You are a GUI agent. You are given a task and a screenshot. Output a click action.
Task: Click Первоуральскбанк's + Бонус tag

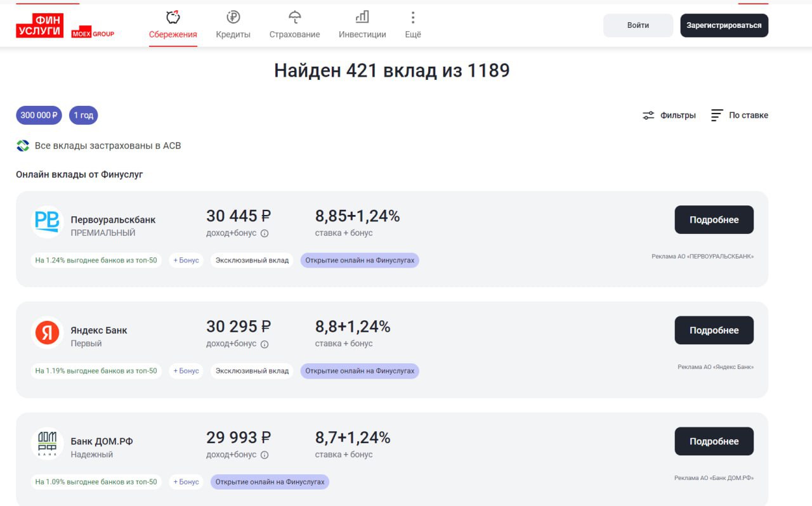[186, 260]
